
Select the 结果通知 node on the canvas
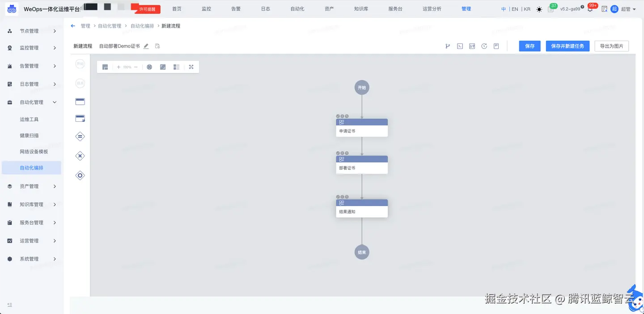point(362,208)
